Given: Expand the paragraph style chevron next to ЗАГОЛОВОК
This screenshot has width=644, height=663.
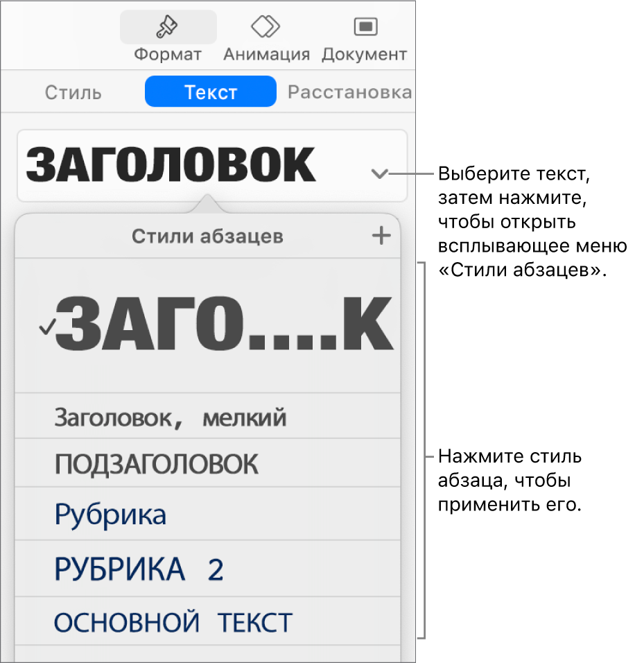Looking at the screenshot, I should click(379, 173).
